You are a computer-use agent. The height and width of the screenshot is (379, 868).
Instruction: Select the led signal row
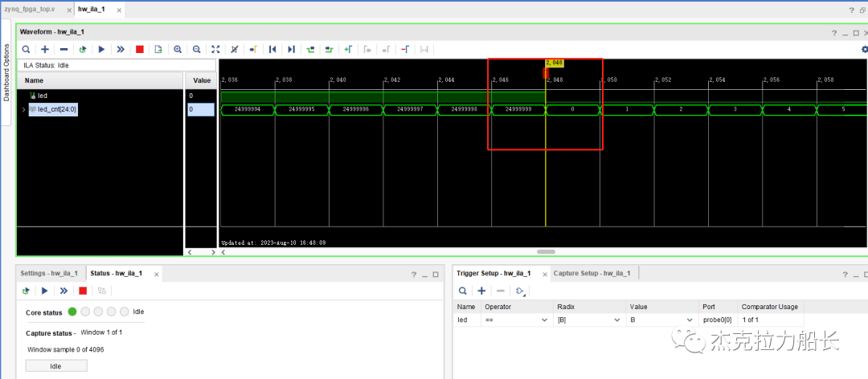coord(100,96)
